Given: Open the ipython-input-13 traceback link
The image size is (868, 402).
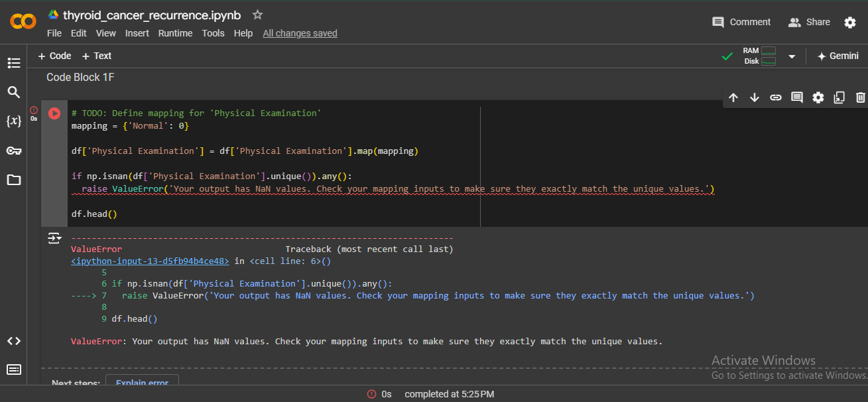Looking at the screenshot, I should tap(150, 261).
